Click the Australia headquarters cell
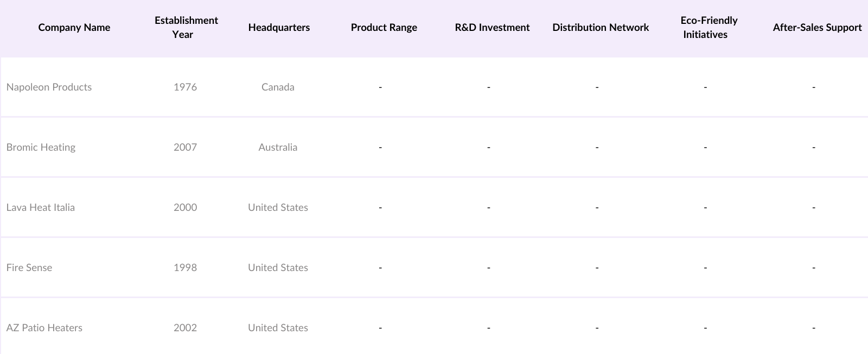This screenshot has width=868, height=354. pos(278,147)
